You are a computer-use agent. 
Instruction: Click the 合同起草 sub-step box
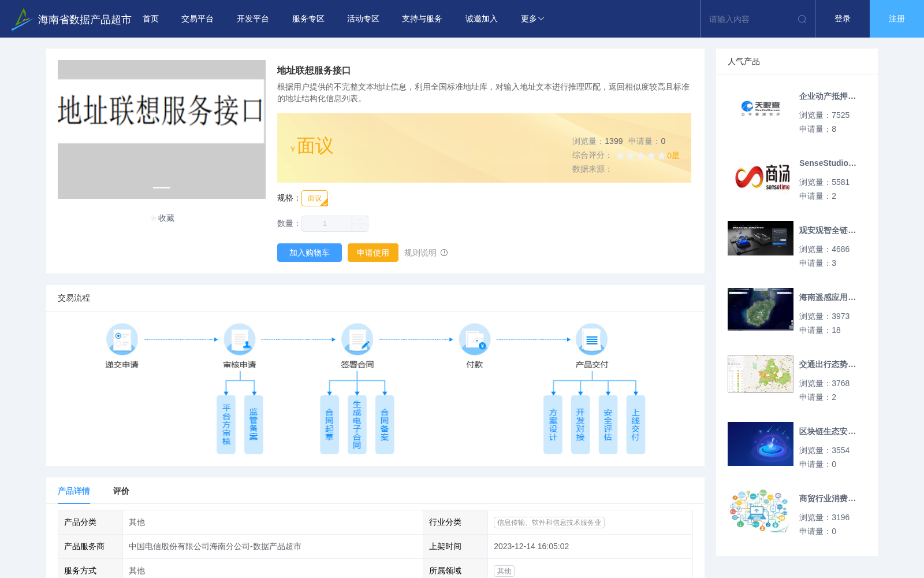[x=330, y=425]
